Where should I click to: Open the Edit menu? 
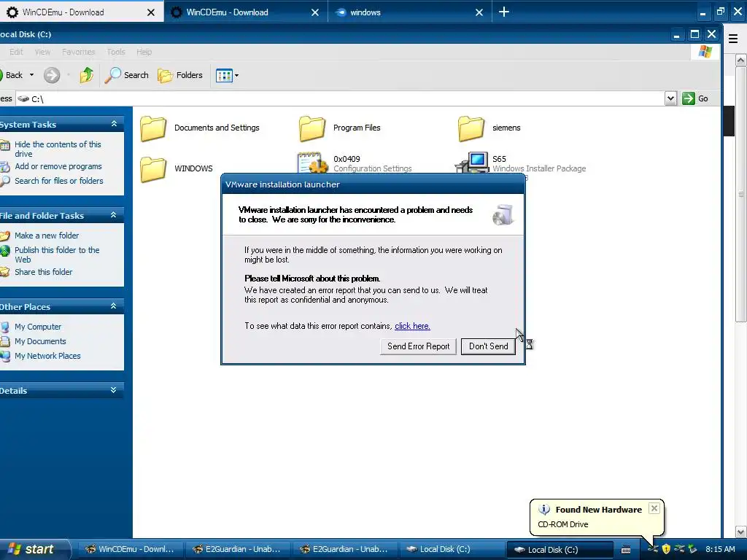[x=16, y=52]
